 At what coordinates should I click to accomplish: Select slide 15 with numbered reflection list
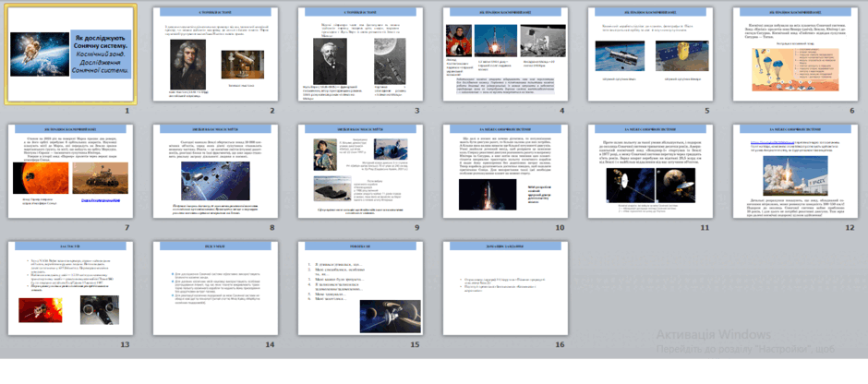coord(360,288)
